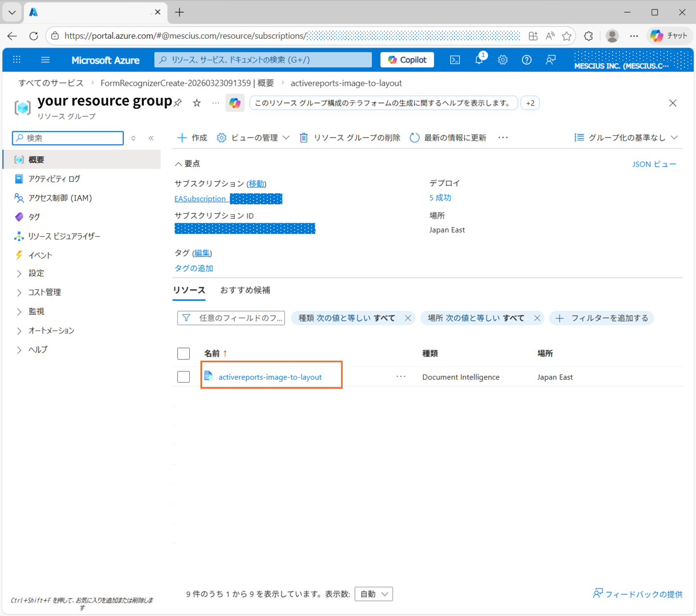Open the 5 成功 deployments link

tap(440, 198)
